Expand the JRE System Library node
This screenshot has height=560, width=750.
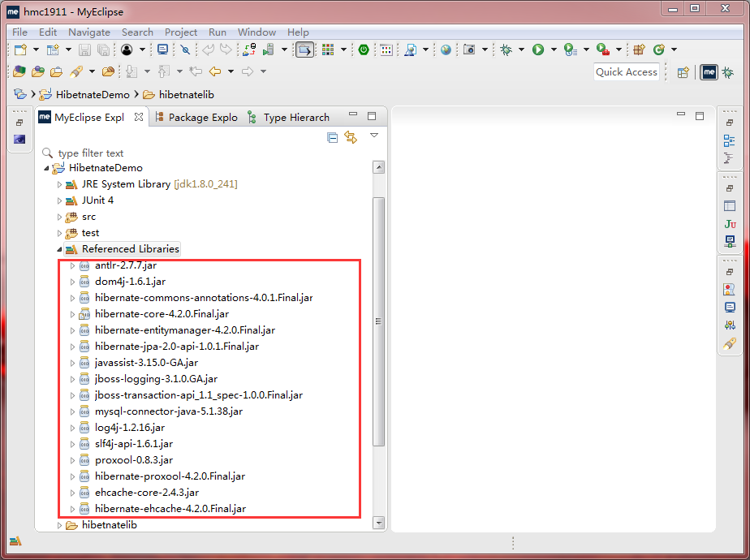[59, 184]
